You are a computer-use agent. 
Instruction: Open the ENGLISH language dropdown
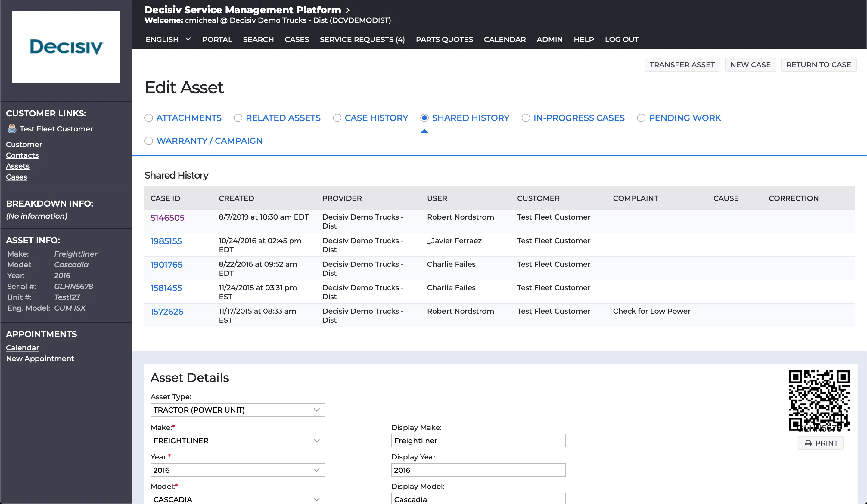pyautogui.click(x=168, y=39)
